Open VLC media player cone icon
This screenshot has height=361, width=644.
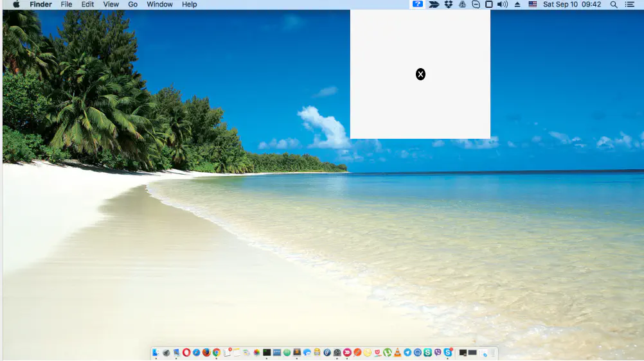click(398, 353)
